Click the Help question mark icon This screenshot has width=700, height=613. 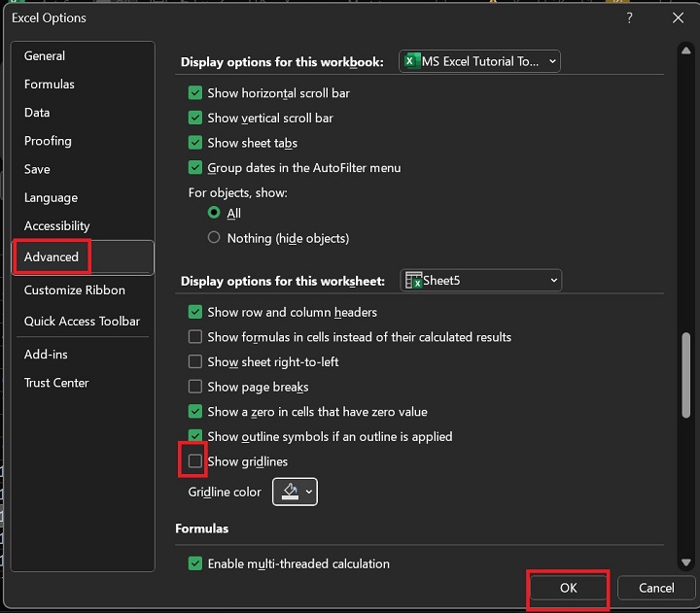630,17
